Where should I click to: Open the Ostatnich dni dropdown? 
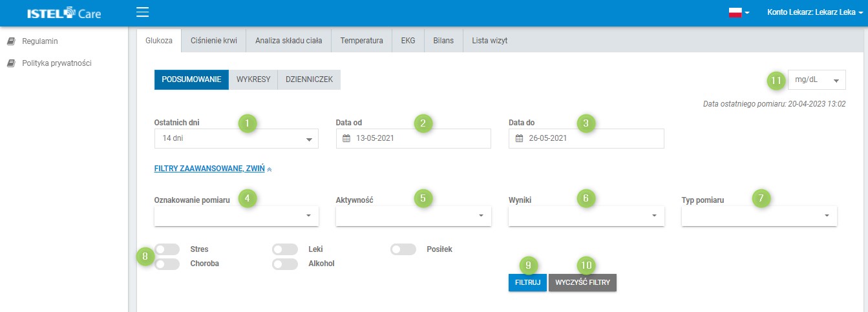click(x=236, y=138)
